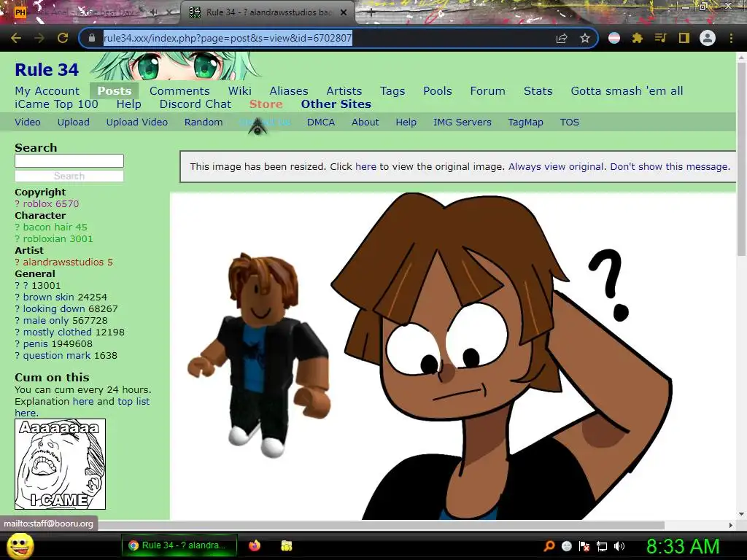Open the Comments page
The height and width of the screenshot is (560, 747).
pyautogui.click(x=179, y=91)
